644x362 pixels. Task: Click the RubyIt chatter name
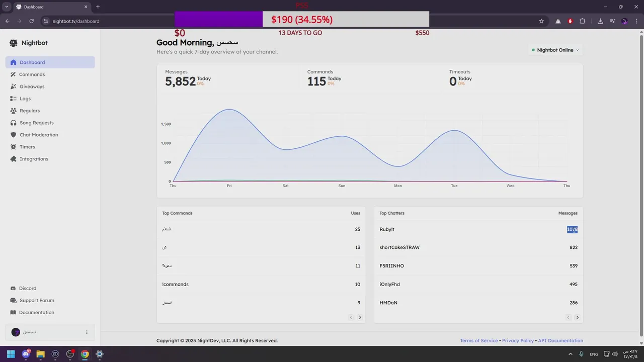[x=387, y=229]
